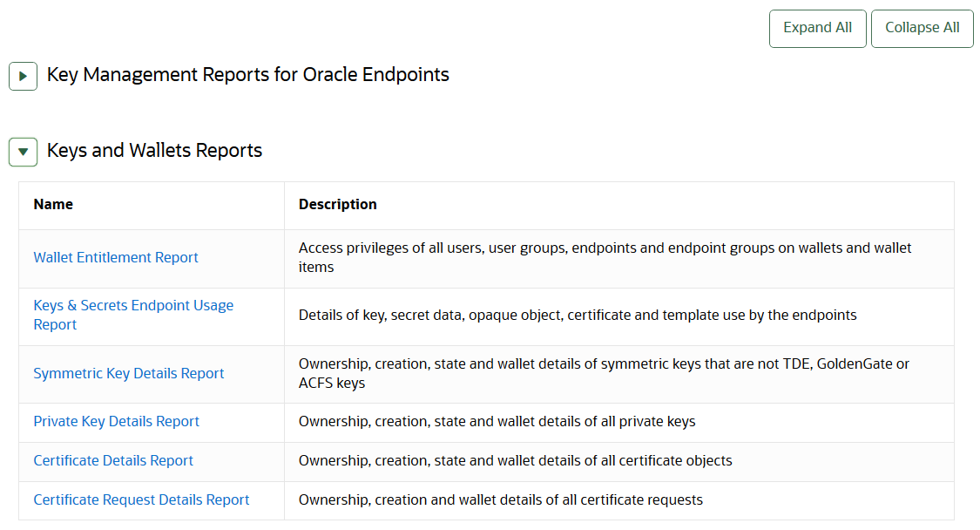Screen dimensions: 980x530
Task: Collapse the Keys and Wallets Reports arrow
Action: (23, 152)
